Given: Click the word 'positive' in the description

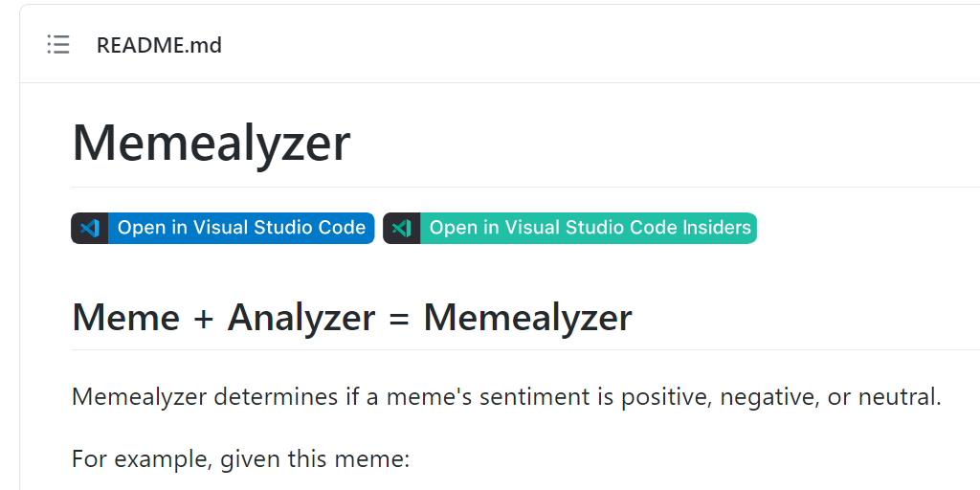Looking at the screenshot, I should click(x=661, y=396).
